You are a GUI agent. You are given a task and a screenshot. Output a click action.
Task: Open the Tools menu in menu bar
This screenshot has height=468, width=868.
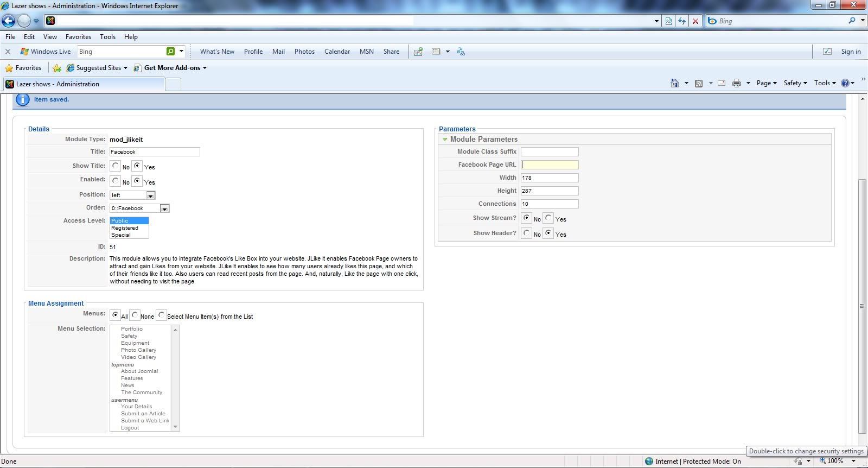tap(107, 37)
